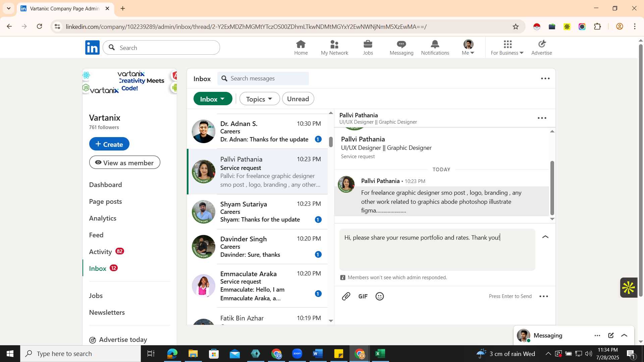Close the Vartanix Company Page tab
The width and height of the screenshot is (644, 362).
[107, 8]
